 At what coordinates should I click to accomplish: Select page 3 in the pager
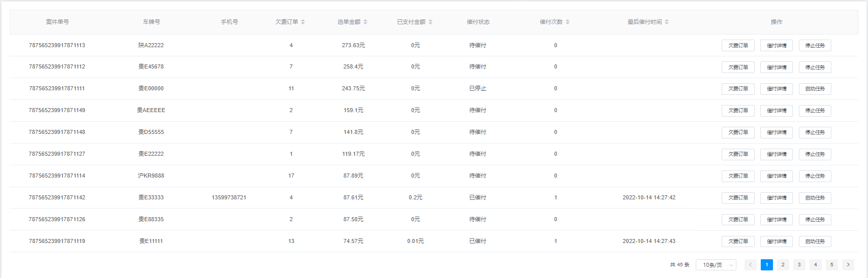[x=799, y=264]
